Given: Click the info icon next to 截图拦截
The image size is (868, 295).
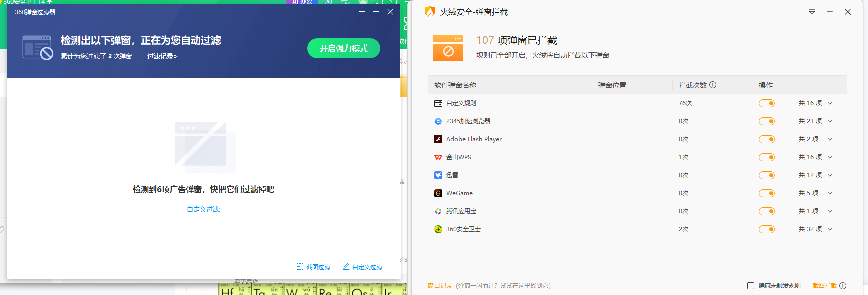Looking at the screenshot, I should coord(843,286).
